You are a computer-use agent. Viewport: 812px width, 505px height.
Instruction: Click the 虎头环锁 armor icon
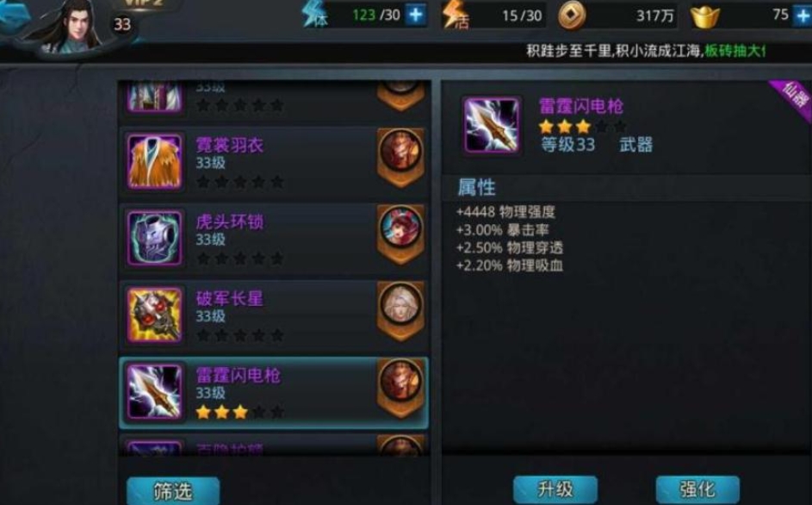point(155,239)
